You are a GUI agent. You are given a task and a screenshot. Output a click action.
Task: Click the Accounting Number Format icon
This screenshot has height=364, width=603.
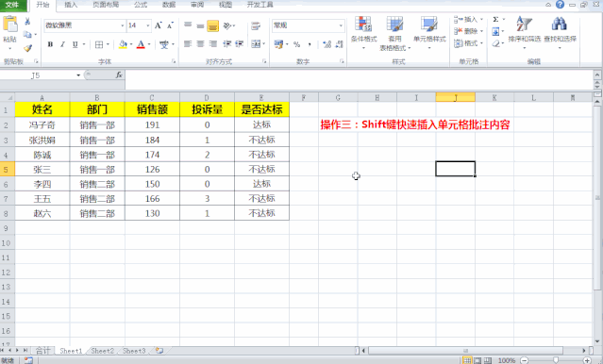coord(278,44)
